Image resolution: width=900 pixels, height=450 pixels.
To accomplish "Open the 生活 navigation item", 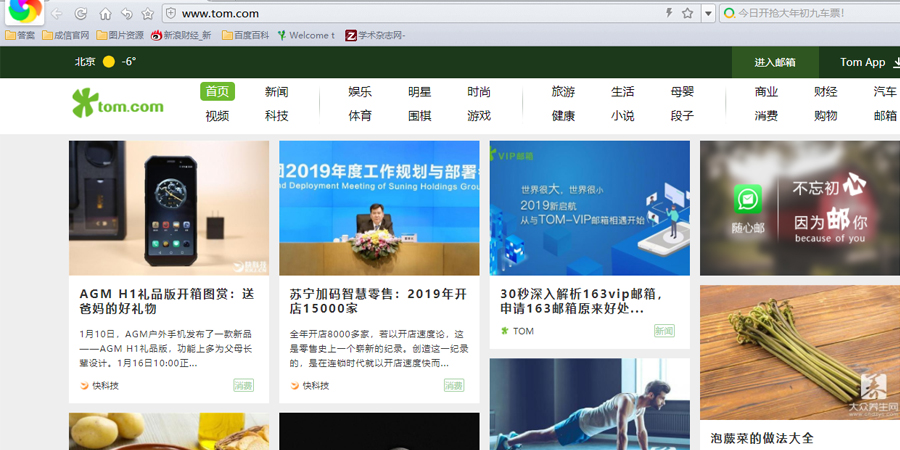I will point(623,92).
